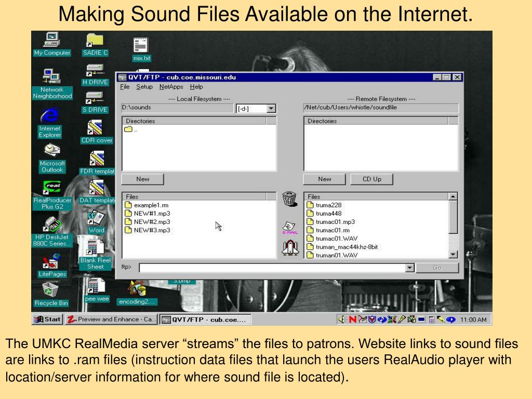Open the Help menu
Screen dimensions: 532x399
click(x=196, y=87)
